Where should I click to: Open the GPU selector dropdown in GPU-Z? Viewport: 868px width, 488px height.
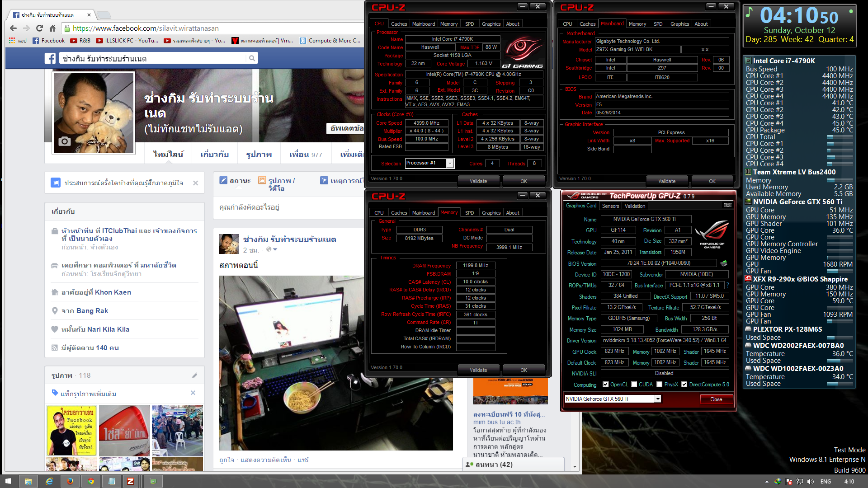coord(658,399)
